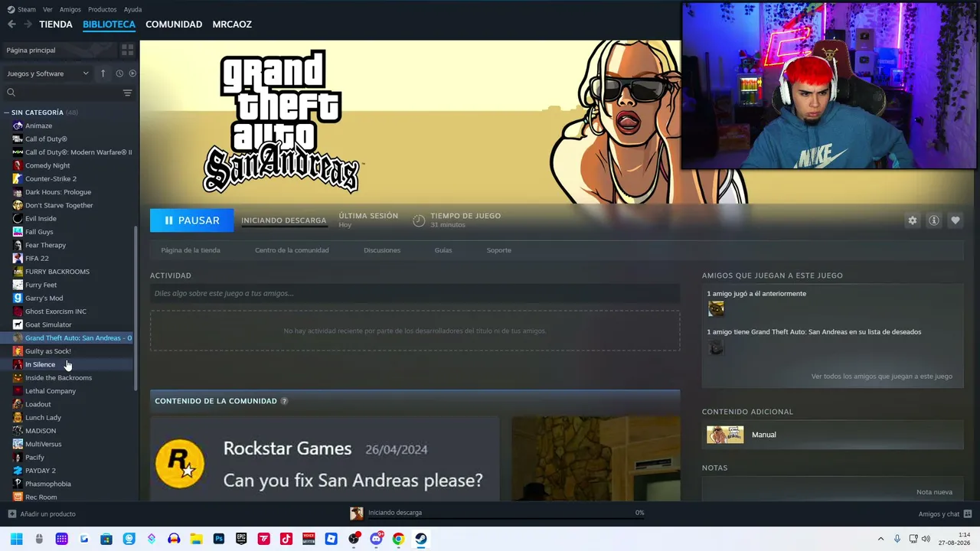Open the Contenido de la comunidad help icon

[x=284, y=401]
